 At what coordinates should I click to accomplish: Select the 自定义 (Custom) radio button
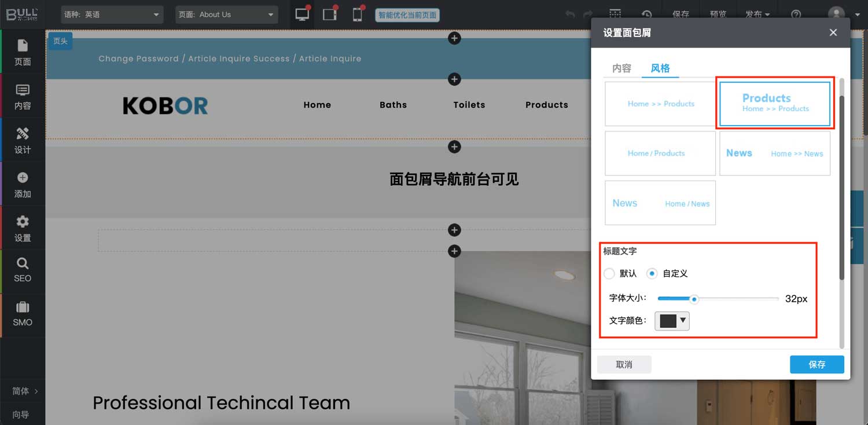(x=652, y=273)
